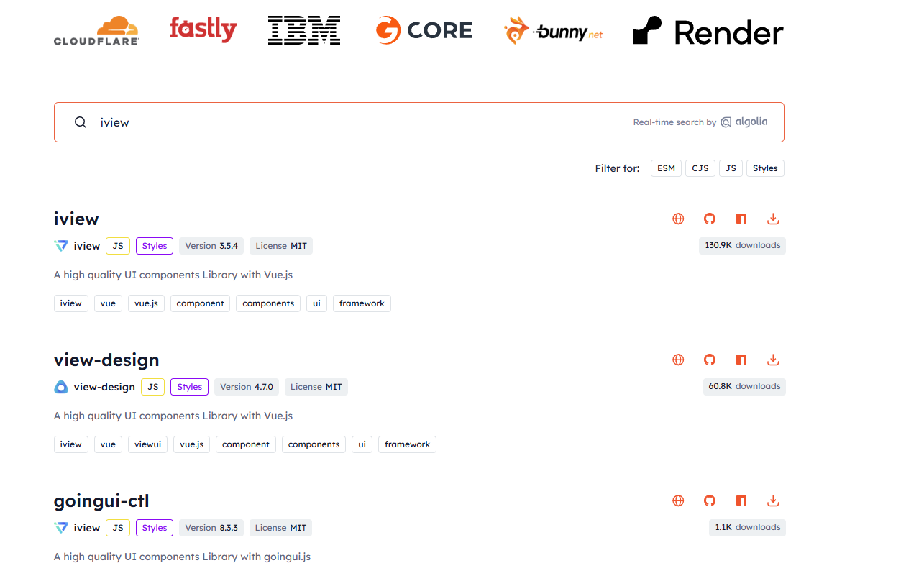Click the 1.1K downloads badge
Screen dimensions: 924x576
click(748, 527)
